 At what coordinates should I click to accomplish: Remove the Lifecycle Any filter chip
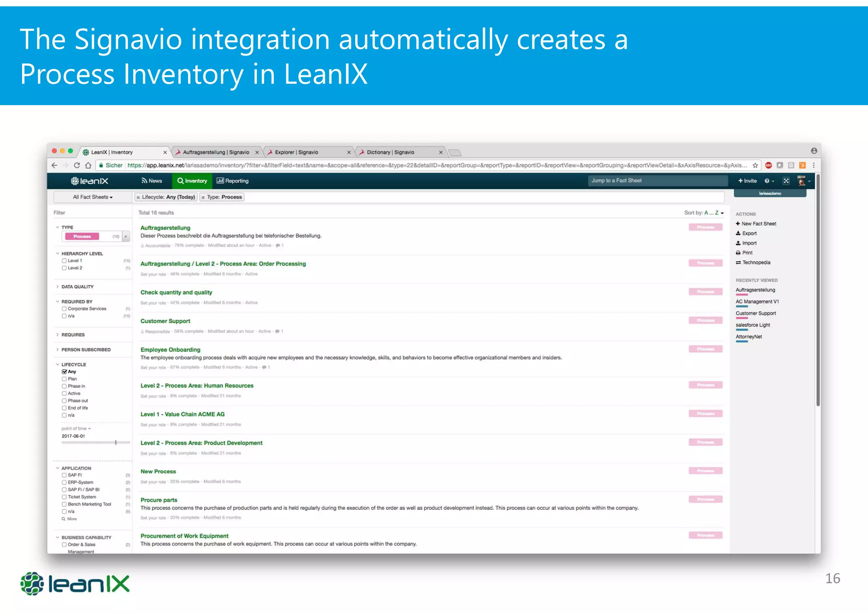click(138, 197)
